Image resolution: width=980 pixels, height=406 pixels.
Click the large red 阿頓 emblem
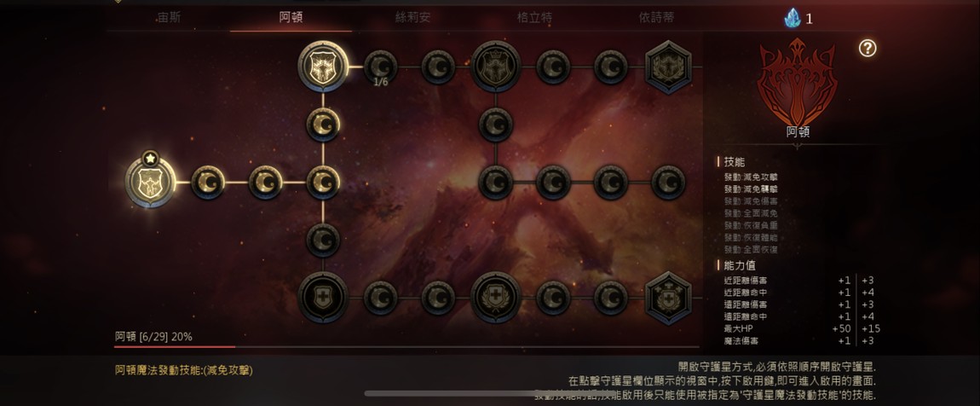798,81
